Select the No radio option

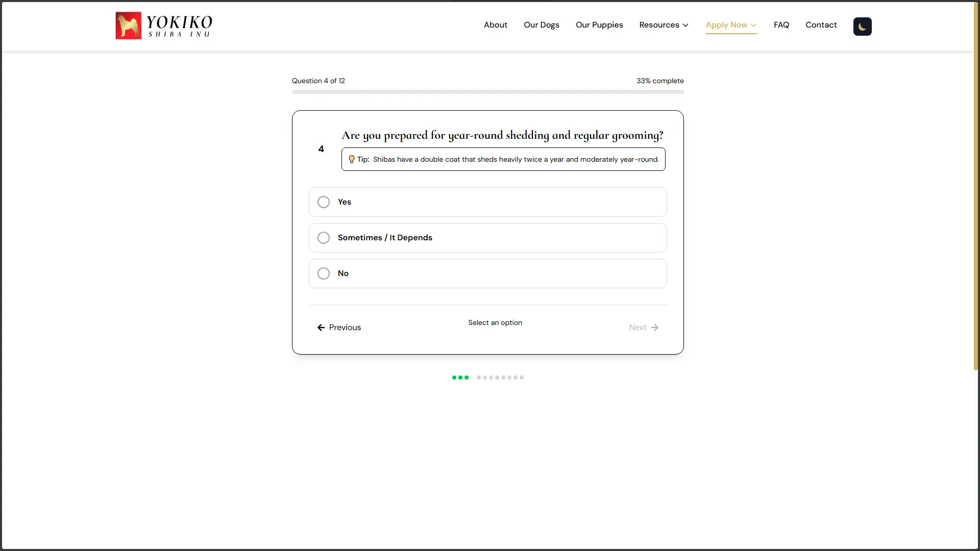tap(487, 273)
